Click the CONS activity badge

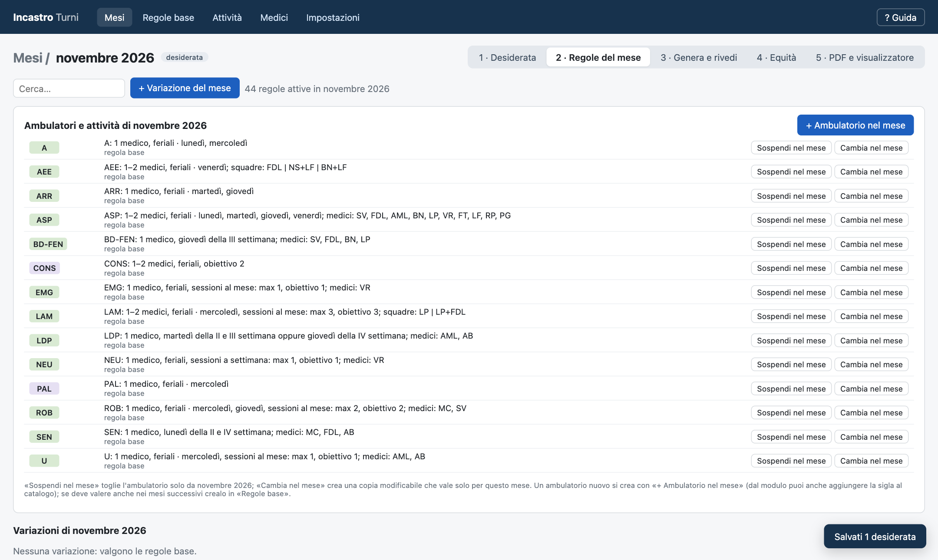tap(44, 268)
